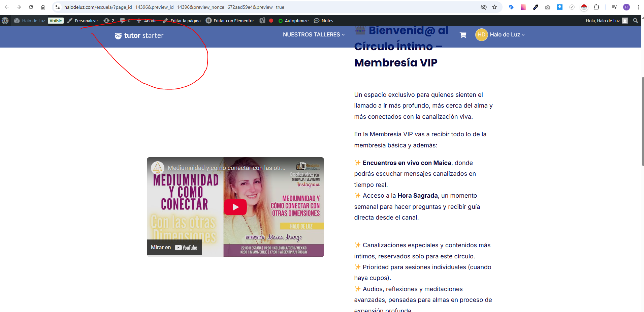Click the video title Mediumnidad y como conectar
The width and height of the screenshot is (644, 312).
pos(226,168)
